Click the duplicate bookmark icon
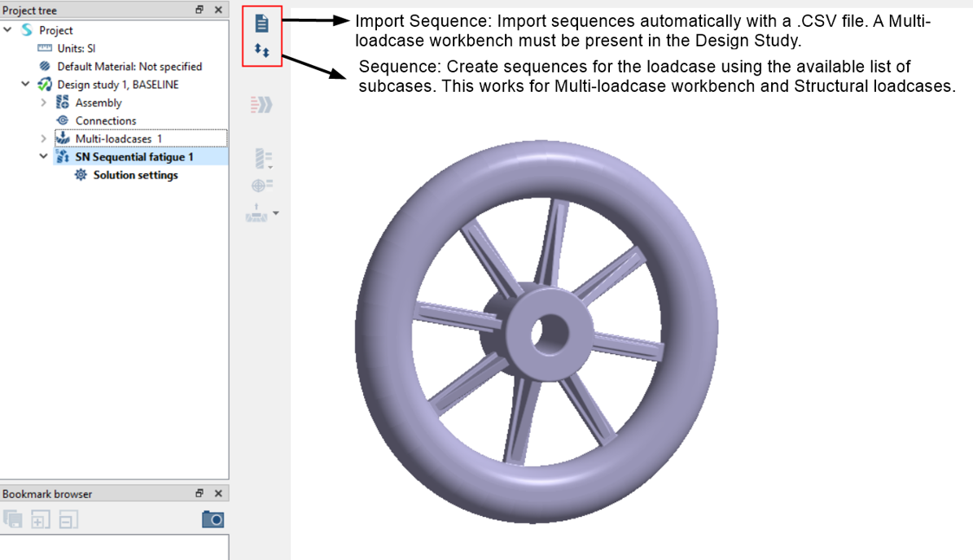973x560 pixels. [13, 518]
